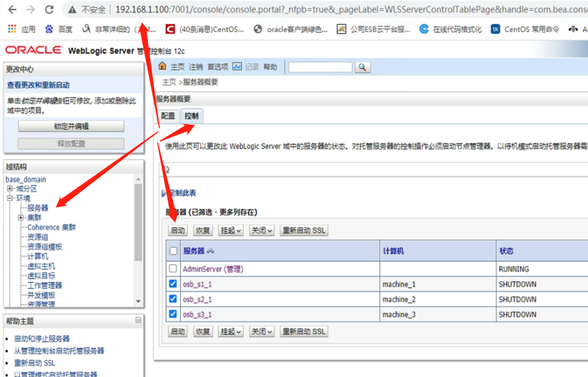Open the 公司ESB云平台 bookmark icon
Screen dimensions: 588x377
pyautogui.click(x=341, y=29)
